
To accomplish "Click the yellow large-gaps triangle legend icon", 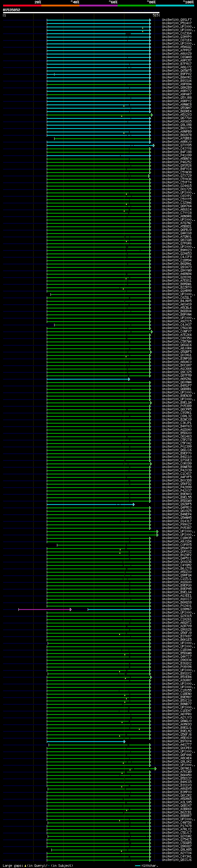I will 25,865.
